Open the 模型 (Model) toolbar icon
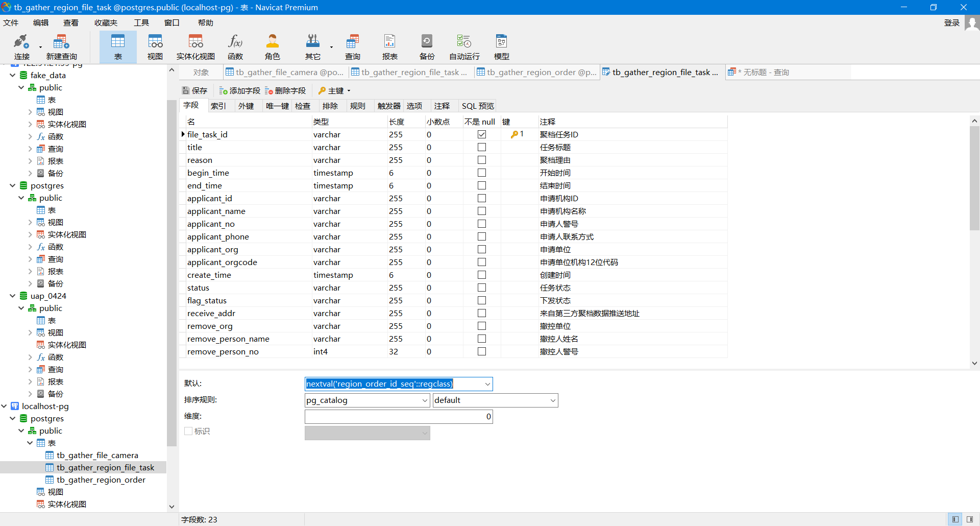The width and height of the screenshot is (980, 526). pos(501,46)
